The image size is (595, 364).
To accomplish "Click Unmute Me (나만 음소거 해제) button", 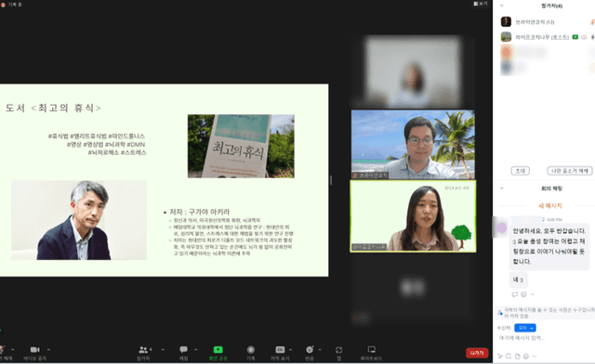I will pos(570,171).
